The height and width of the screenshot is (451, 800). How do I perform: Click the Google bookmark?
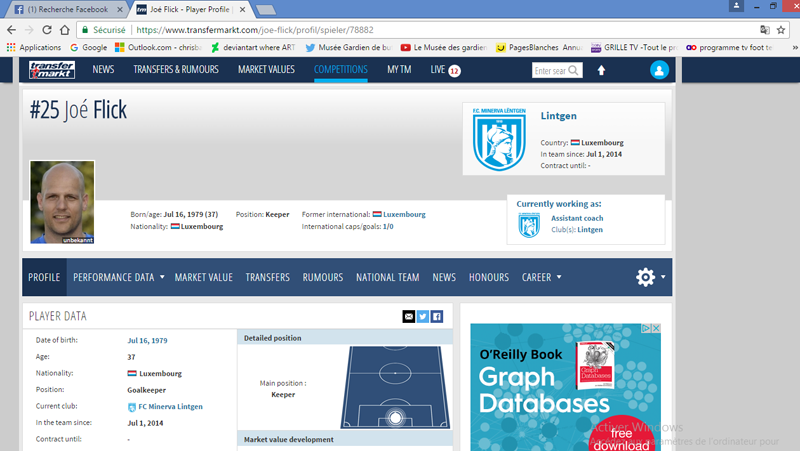[x=89, y=47]
